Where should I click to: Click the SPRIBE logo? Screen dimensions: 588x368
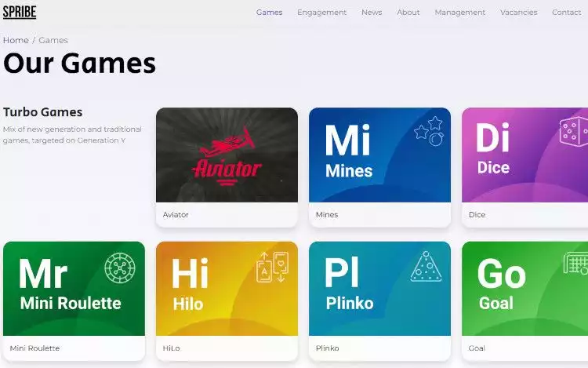[20, 12]
